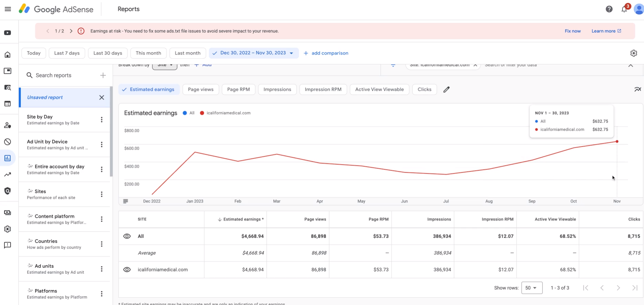Edit metrics with the pencil icon
Image resolution: width=644 pixels, height=305 pixels.
(x=446, y=89)
